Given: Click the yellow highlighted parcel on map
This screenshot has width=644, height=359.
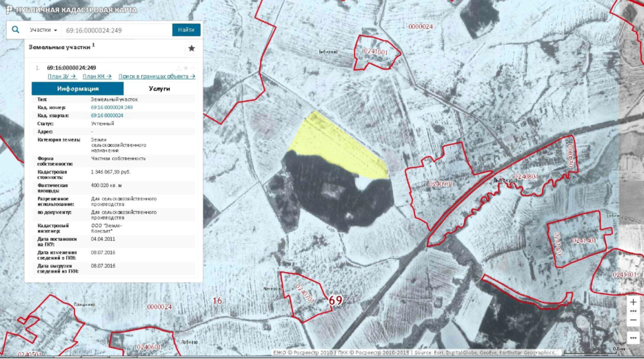Looking at the screenshot, I should [338, 145].
